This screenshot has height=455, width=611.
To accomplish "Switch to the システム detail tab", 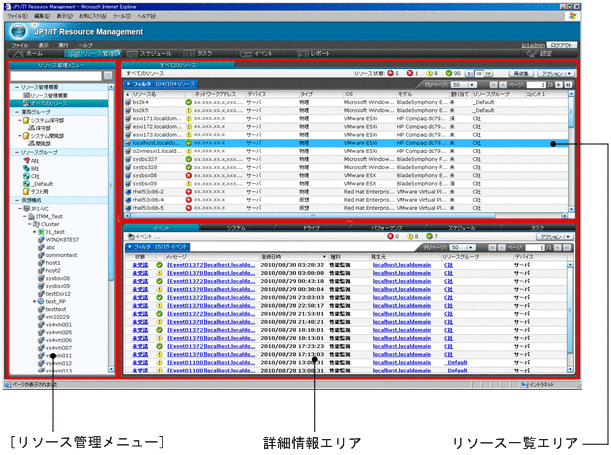I will tap(237, 228).
